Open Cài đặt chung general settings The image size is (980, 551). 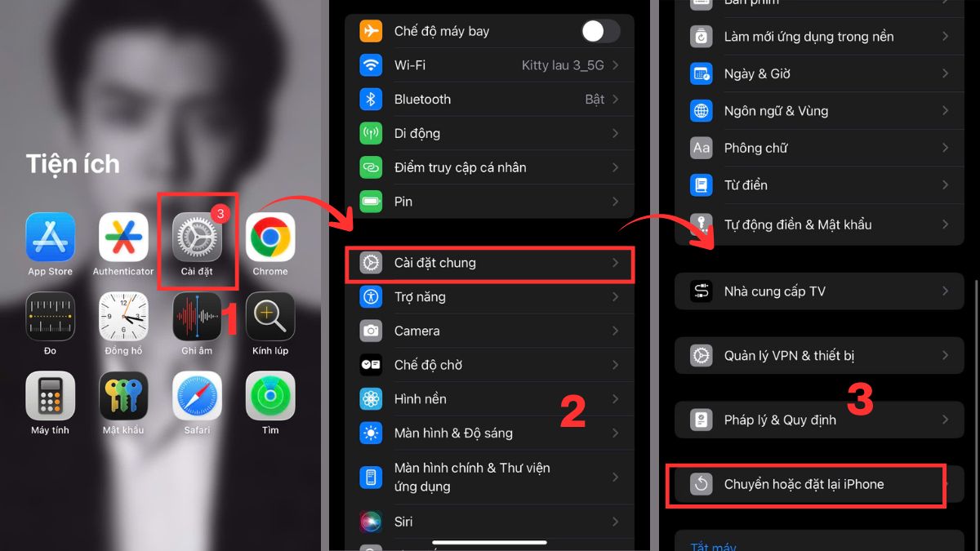(x=489, y=263)
